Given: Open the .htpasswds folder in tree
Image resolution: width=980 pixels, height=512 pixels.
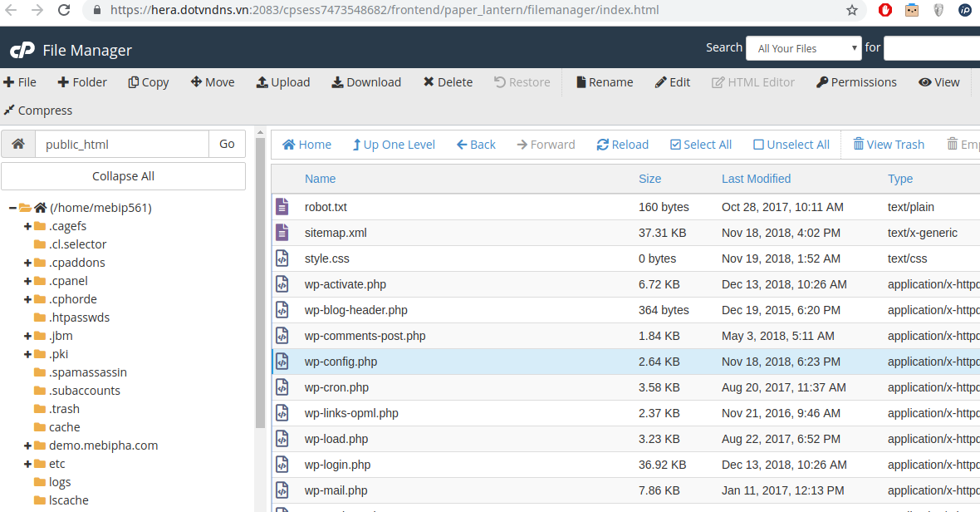Looking at the screenshot, I should point(71,318).
